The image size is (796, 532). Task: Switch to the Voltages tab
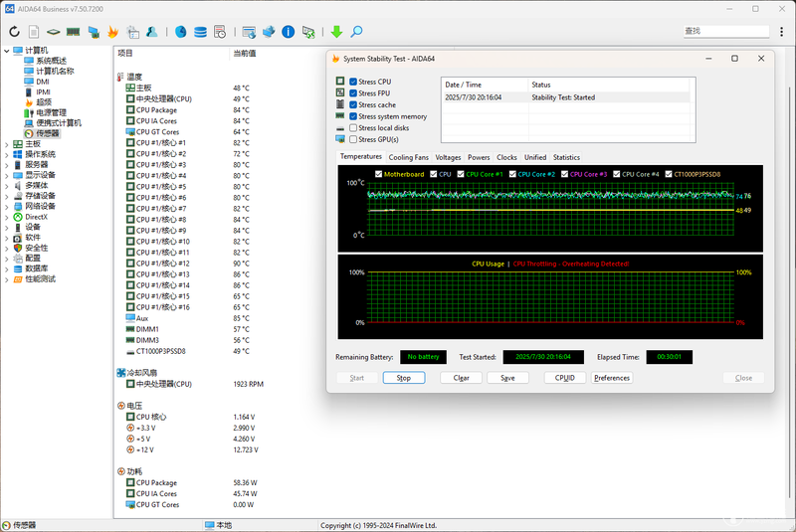448,157
